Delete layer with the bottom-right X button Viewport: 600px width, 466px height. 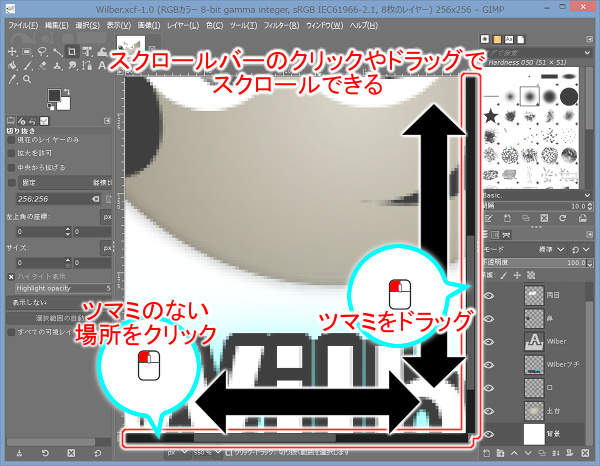point(585,453)
